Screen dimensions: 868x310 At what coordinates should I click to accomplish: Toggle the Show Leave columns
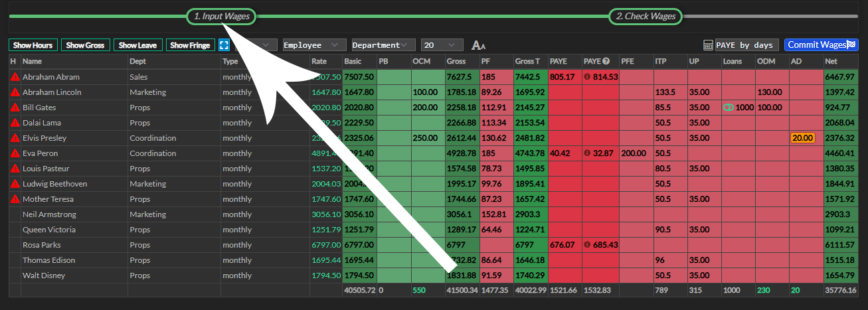click(x=137, y=45)
